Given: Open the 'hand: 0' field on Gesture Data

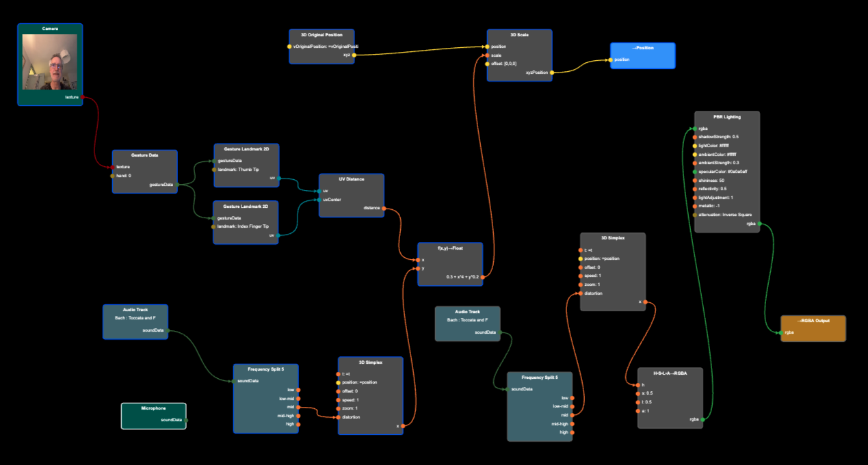Looking at the screenshot, I should pos(124,176).
